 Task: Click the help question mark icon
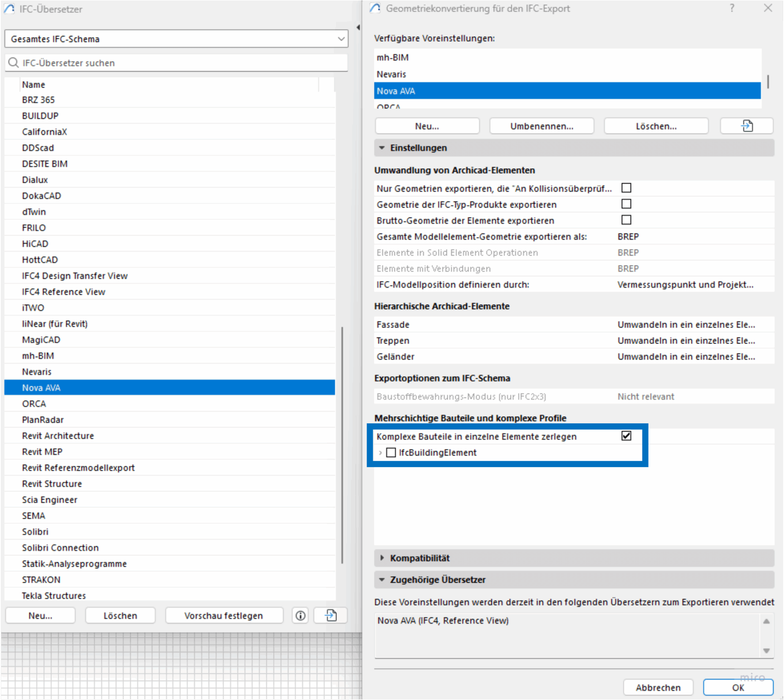(732, 9)
